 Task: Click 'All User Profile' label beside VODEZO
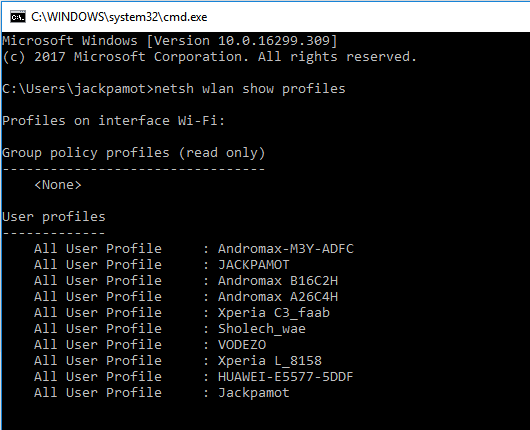[98, 344]
